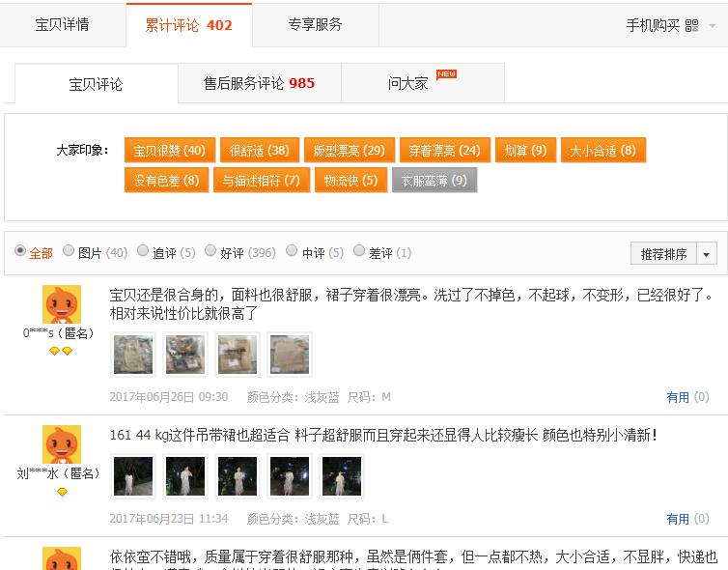
Task: Open fourth photo in 0***s review
Action: pyautogui.click(x=290, y=355)
